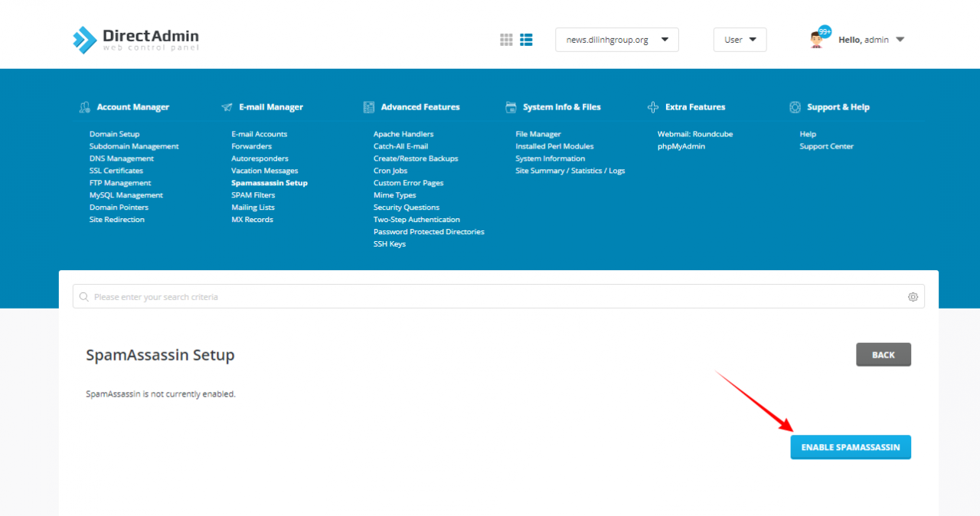Open Custom Error Pages
This screenshot has width=980, height=516.
tap(409, 183)
